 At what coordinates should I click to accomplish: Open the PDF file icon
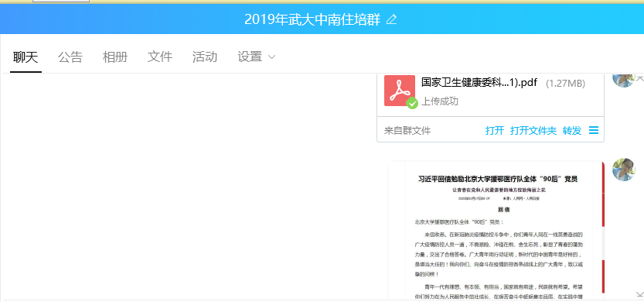click(x=400, y=91)
